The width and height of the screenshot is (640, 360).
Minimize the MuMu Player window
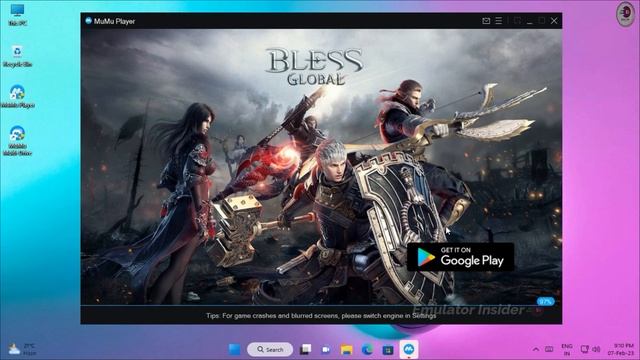click(529, 21)
